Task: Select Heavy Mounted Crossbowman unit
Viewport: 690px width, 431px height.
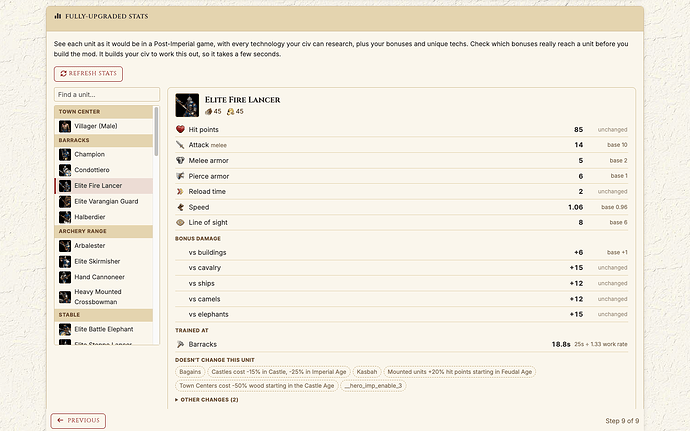Action: tap(103, 297)
